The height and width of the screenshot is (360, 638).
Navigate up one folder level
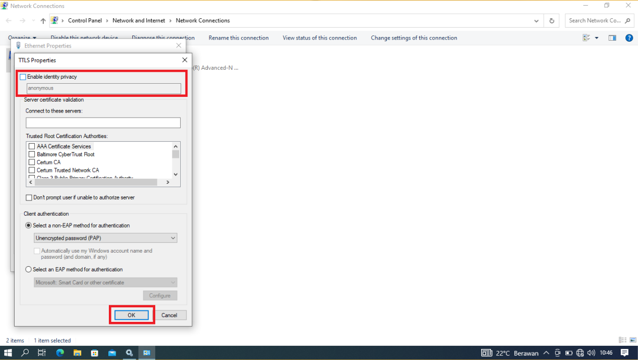point(43,21)
